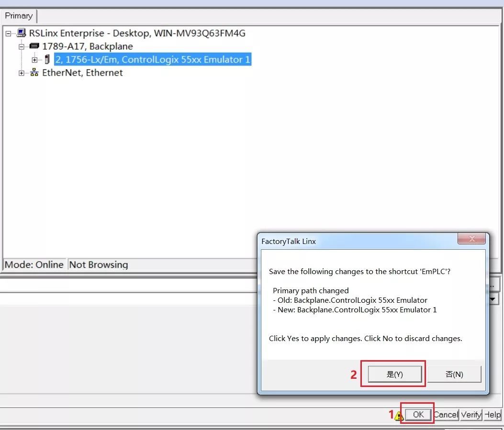504x430 pixels.
Task: Click the 'Not Browsing' status text
Action: coord(99,265)
